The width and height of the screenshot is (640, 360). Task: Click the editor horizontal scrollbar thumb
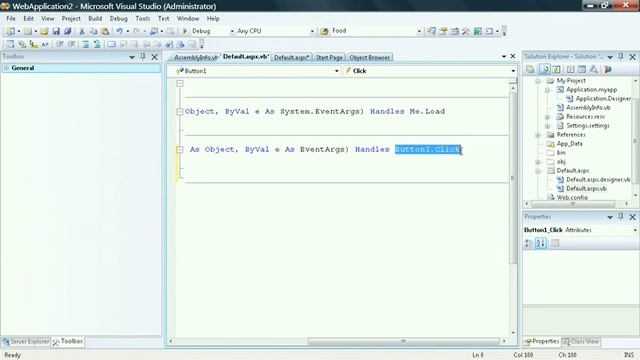(403, 341)
